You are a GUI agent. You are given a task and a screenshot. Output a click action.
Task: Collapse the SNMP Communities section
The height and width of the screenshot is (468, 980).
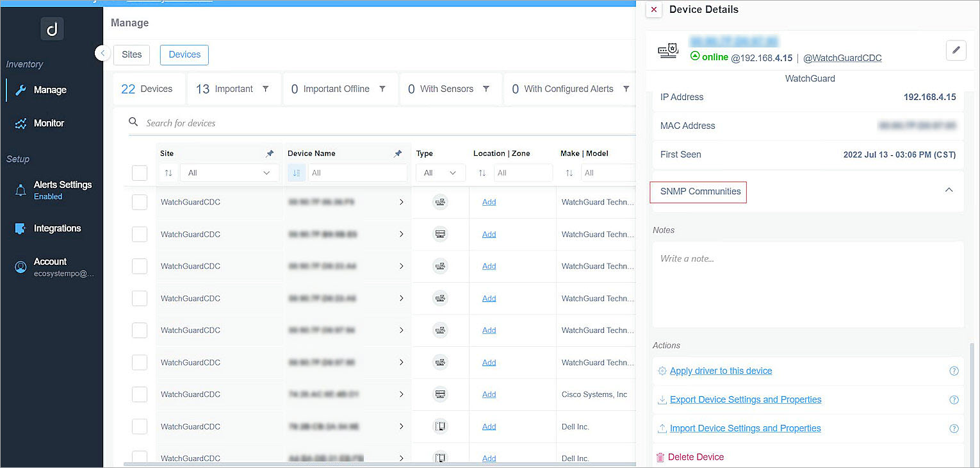click(x=949, y=190)
